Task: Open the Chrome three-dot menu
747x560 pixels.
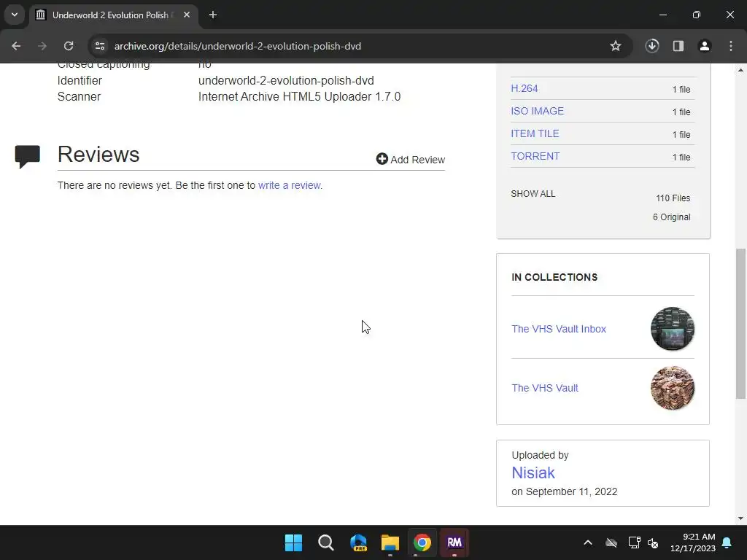Action: [731, 46]
